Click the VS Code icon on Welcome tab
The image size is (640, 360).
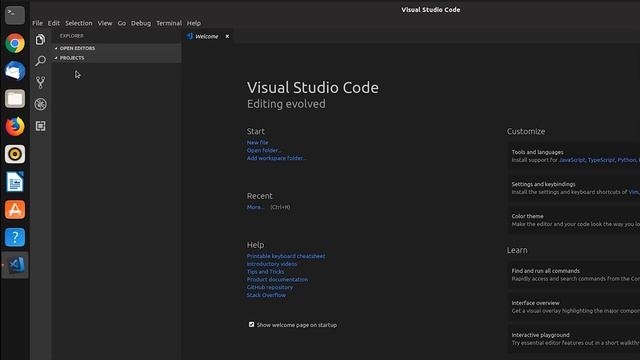tap(189, 36)
